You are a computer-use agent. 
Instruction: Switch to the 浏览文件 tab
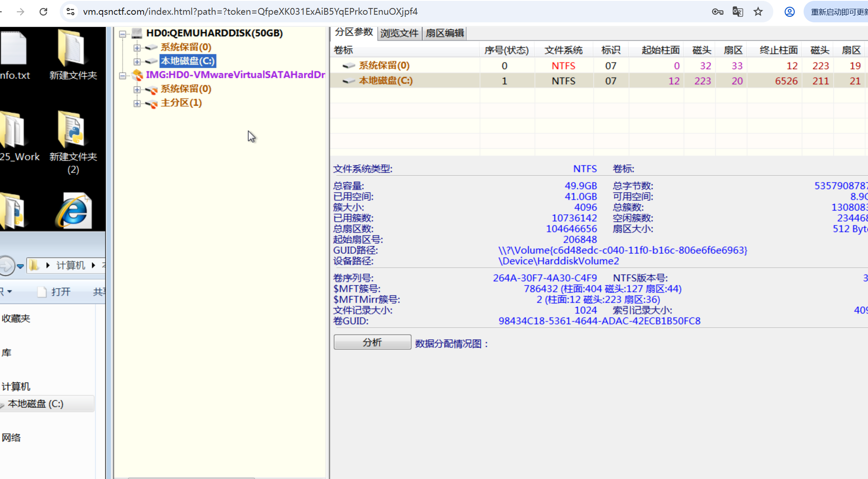pyautogui.click(x=399, y=33)
